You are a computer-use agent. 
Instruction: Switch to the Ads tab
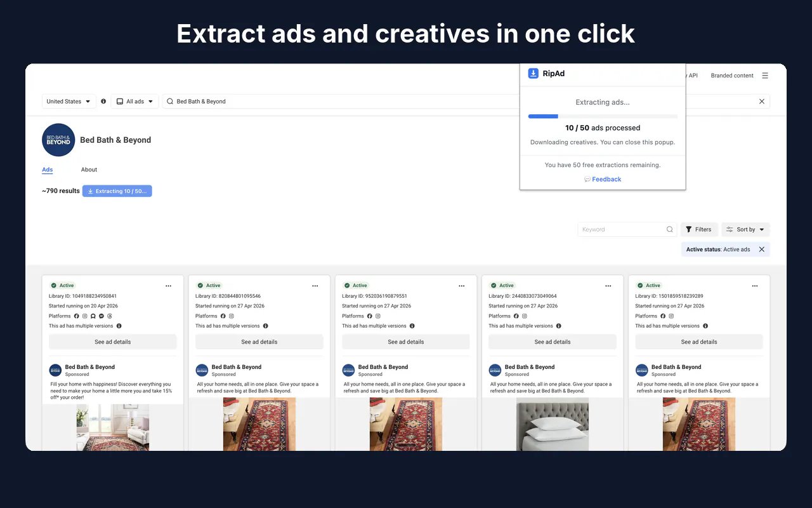tap(48, 170)
